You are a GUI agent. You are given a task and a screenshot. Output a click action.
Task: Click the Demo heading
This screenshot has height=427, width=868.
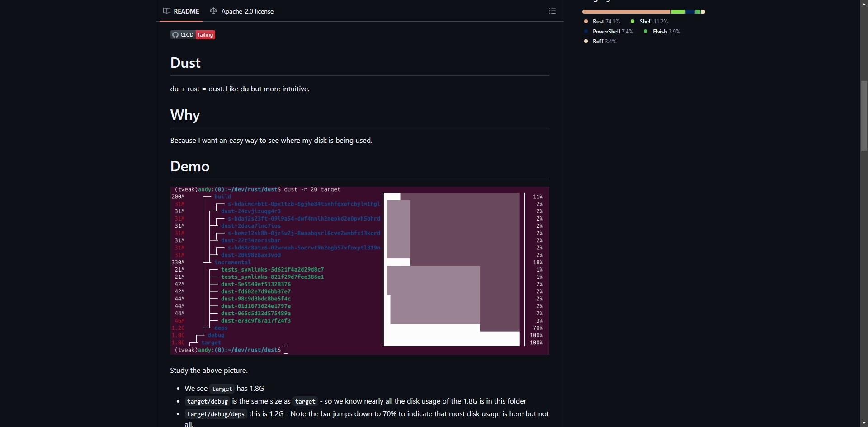pos(190,166)
